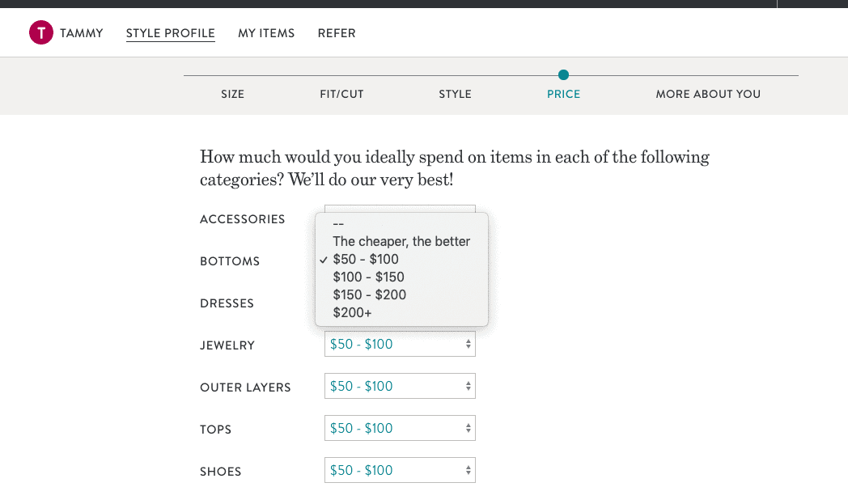Switch to the Fit/Cut step
Viewport: 848px width, 504px height.
click(341, 94)
